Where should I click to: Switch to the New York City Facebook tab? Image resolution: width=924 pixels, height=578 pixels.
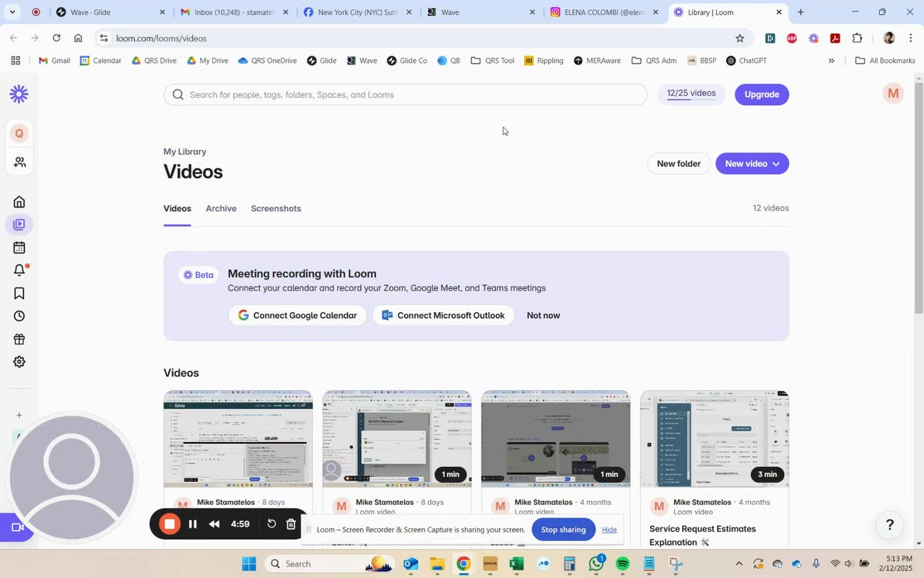[357, 12]
